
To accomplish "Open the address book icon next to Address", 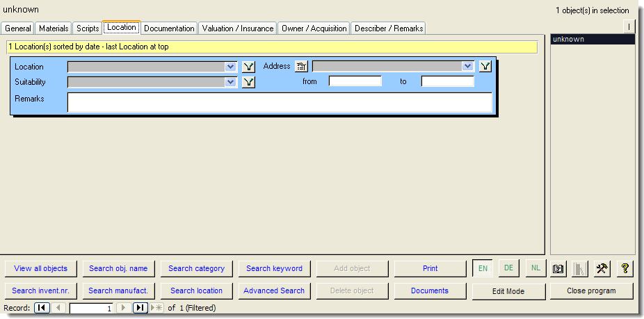I will pyautogui.click(x=301, y=67).
